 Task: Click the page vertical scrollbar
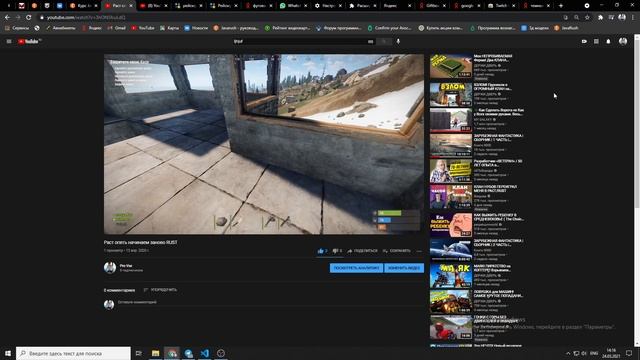637,190
